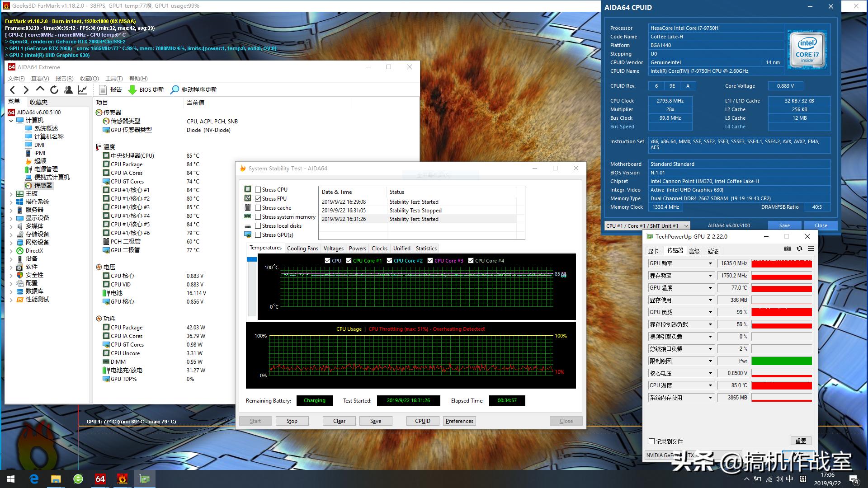Uncheck the Stress FPU option
Viewport: 868px width, 488px height.
(x=258, y=199)
